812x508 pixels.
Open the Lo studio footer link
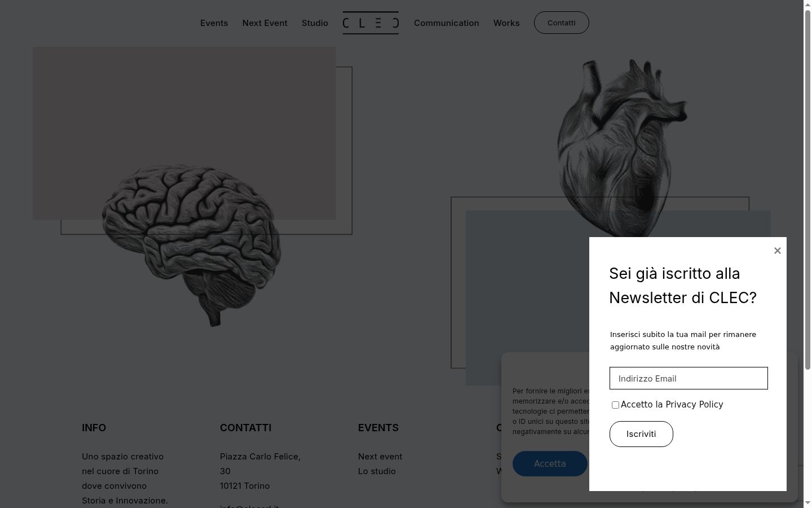(377, 471)
